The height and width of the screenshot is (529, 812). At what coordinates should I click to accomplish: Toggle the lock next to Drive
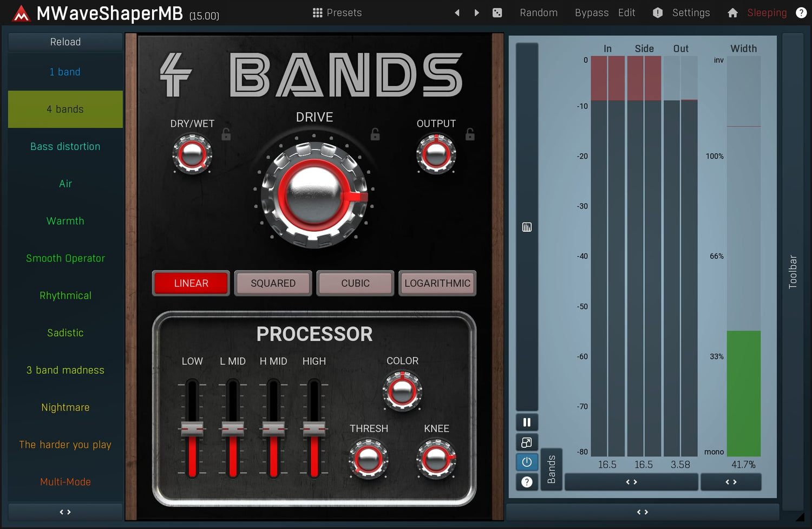(375, 134)
